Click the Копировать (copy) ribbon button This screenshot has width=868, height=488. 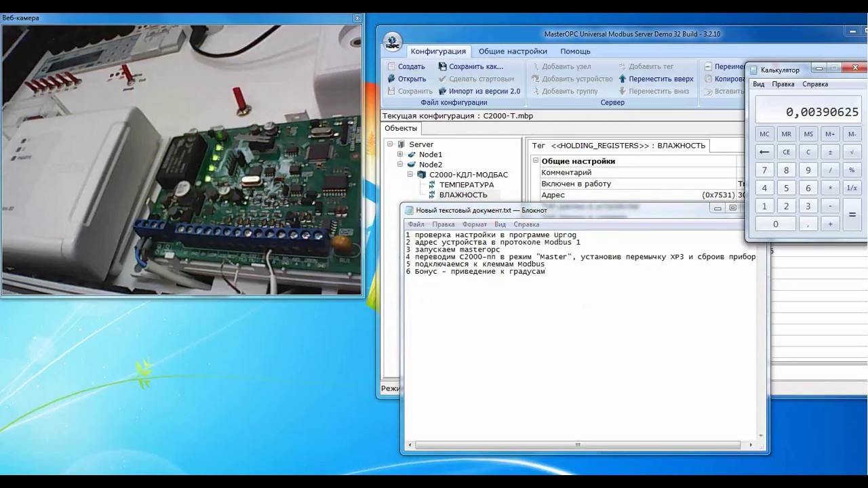[724, 79]
